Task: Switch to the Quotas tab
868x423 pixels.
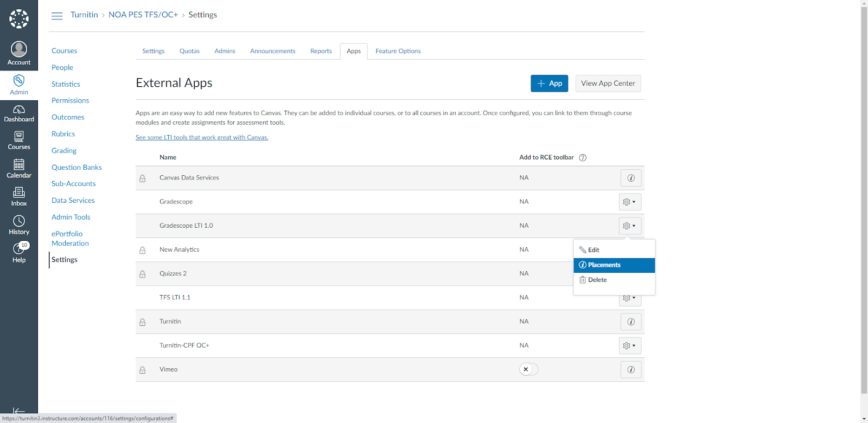Action: point(189,51)
